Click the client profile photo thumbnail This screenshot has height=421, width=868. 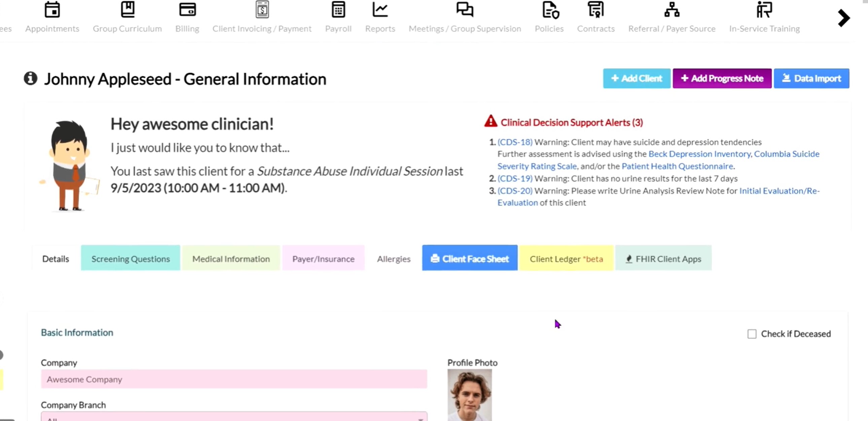pos(469,394)
